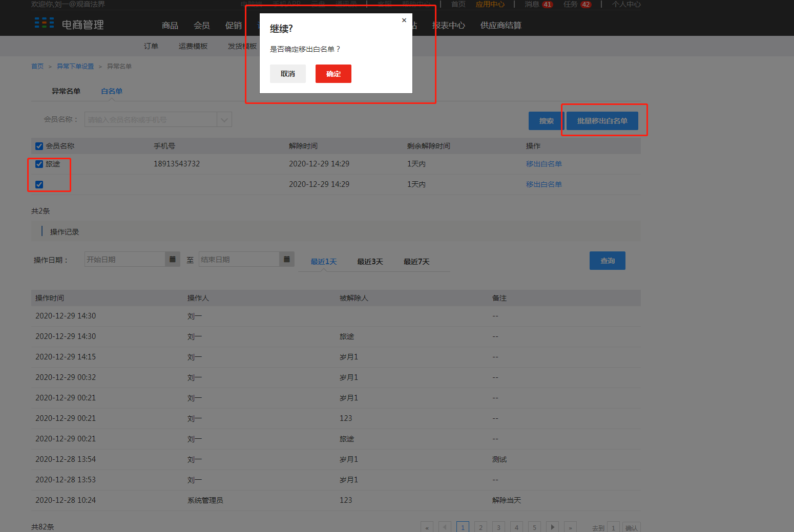Go to page 4
This screenshot has width=794, height=532.
[x=516, y=527]
